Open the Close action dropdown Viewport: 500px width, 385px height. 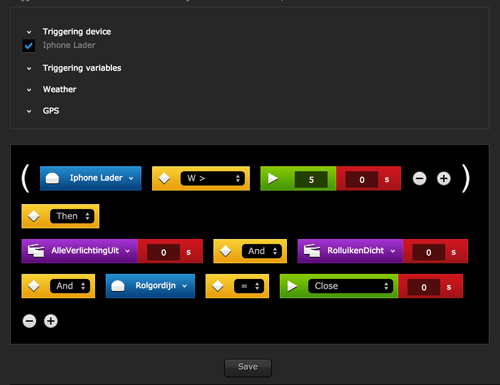point(351,286)
